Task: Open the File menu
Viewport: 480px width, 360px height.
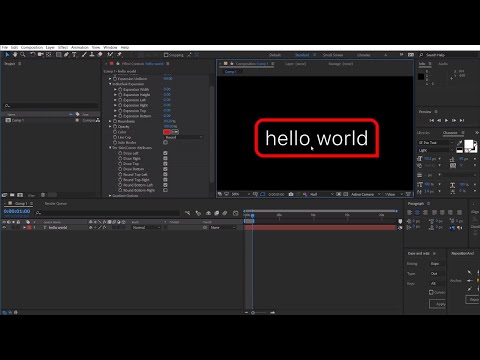Action: click(5, 48)
